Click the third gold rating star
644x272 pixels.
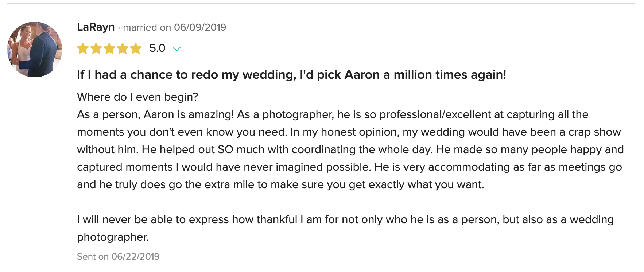[109, 48]
